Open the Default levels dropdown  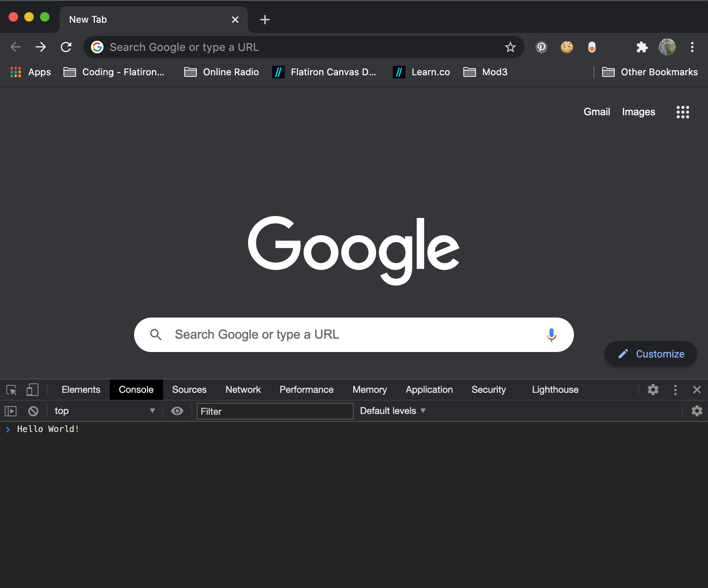(393, 411)
